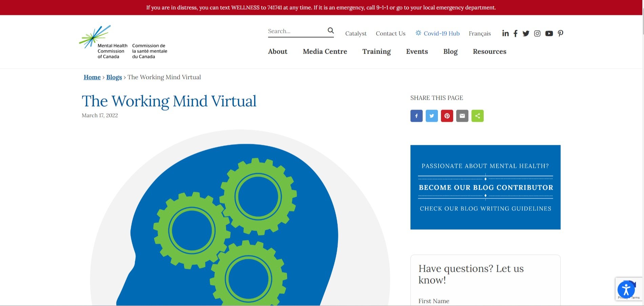Share this page on Pinterest
The height and width of the screenshot is (306, 644).
coord(447,116)
